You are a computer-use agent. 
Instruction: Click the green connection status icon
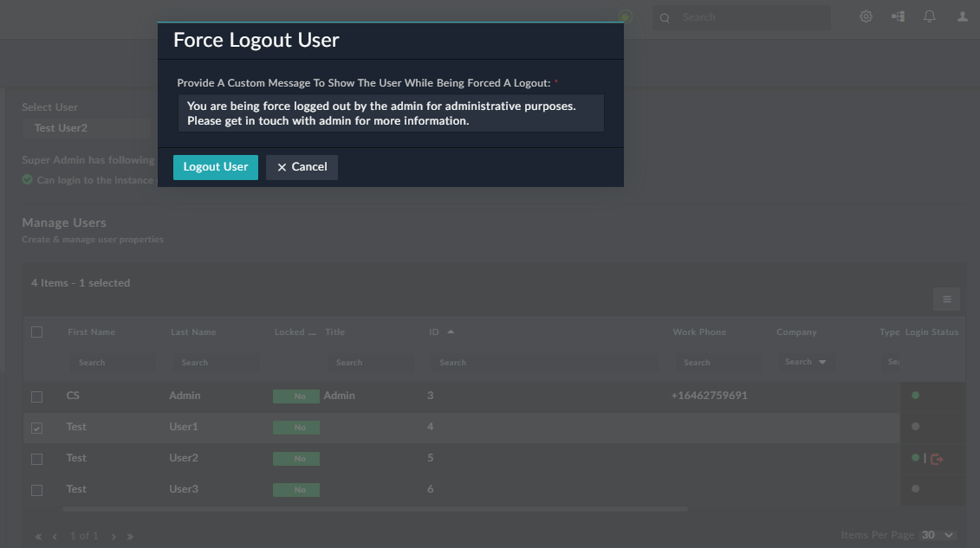pyautogui.click(x=626, y=16)
